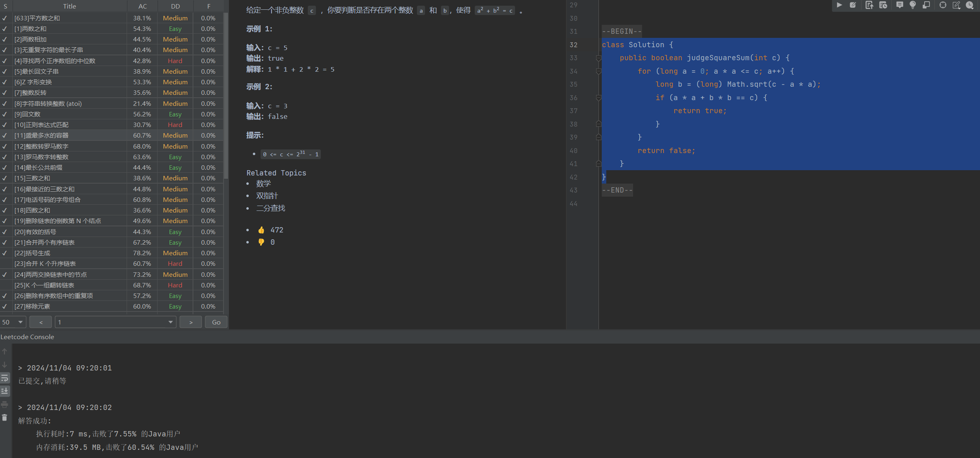Select the Leetcode Console tab title

[x=27, y=337]
